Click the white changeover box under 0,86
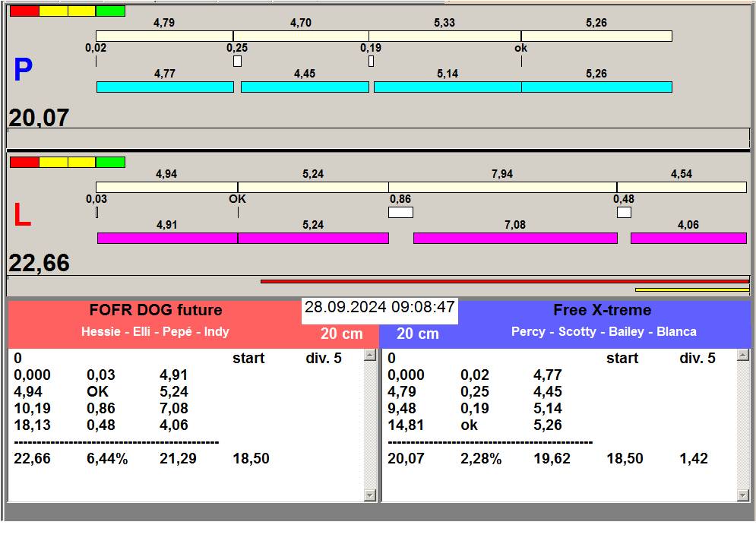Viewport: 756px width, 544px height. (x=400, y=213)
